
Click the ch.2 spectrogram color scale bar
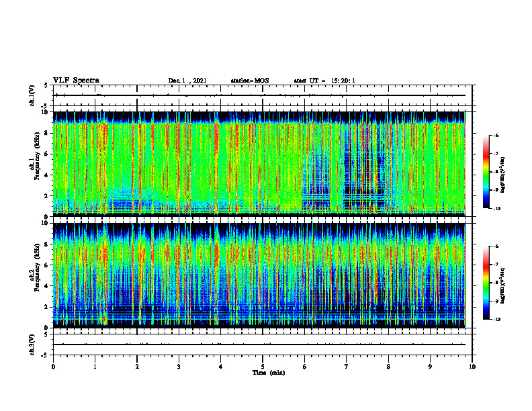click(x=486, y=283)
